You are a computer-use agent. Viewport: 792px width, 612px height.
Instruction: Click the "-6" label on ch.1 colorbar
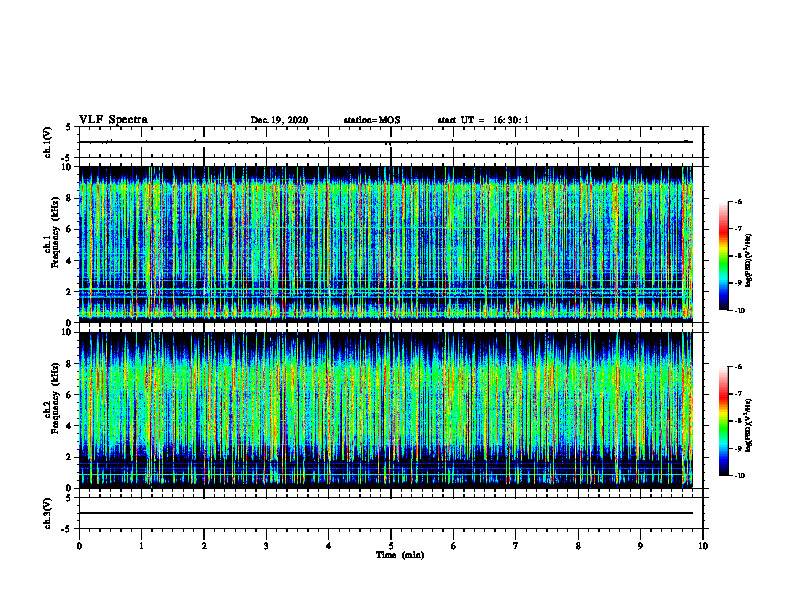pyautogui.click(x=738, y=201)
